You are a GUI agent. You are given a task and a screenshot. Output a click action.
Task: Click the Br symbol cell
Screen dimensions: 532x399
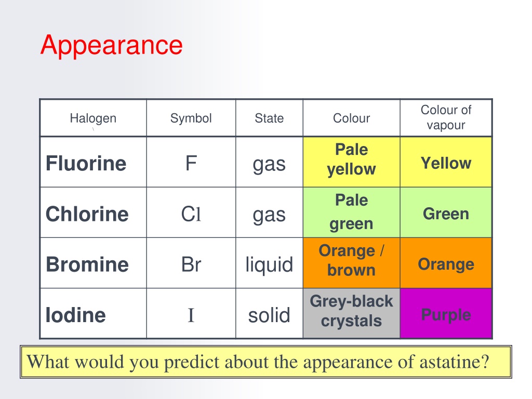pyautogui.click(x=191, y=263)
